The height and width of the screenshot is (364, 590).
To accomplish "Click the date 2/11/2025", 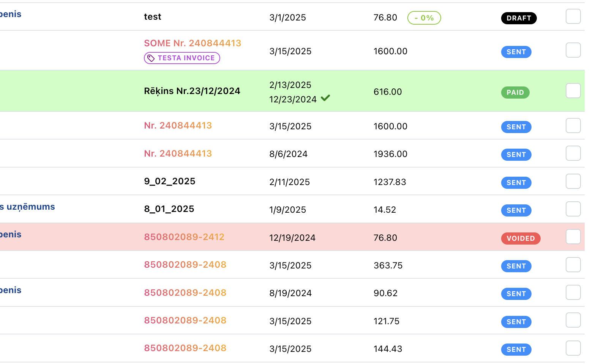I will tap(290, 182).
